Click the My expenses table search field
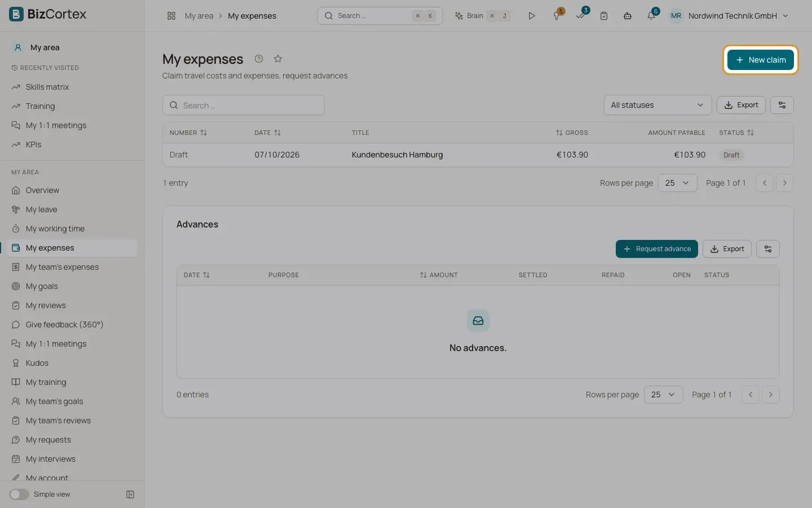 point(244,105)
